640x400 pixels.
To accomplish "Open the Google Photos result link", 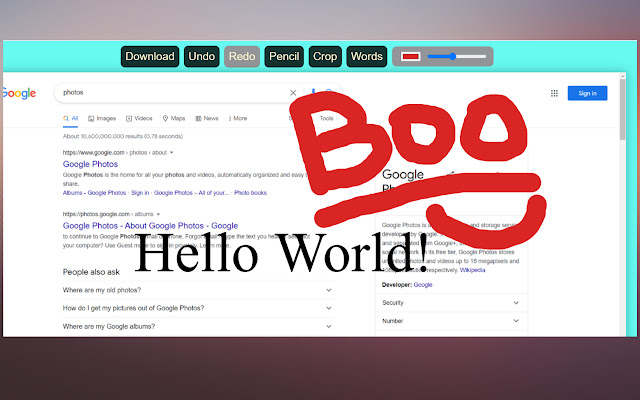I will click(90, 164).
